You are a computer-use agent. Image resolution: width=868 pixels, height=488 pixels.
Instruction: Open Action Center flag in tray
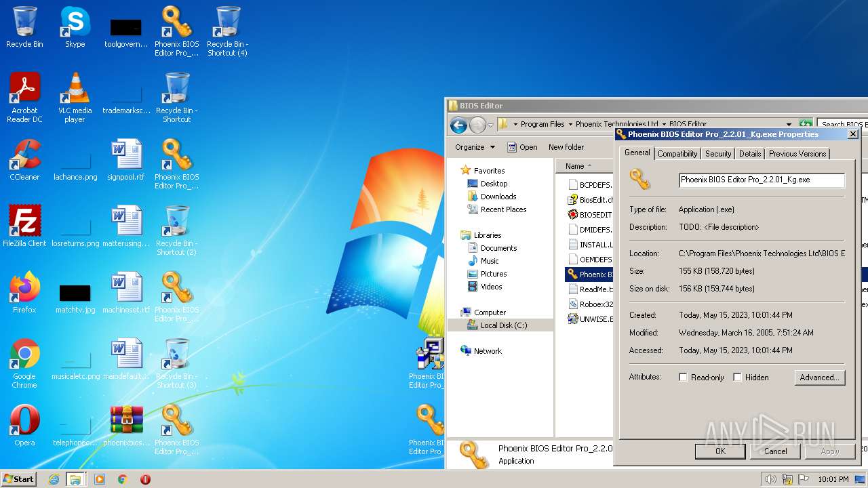(804, 479)
